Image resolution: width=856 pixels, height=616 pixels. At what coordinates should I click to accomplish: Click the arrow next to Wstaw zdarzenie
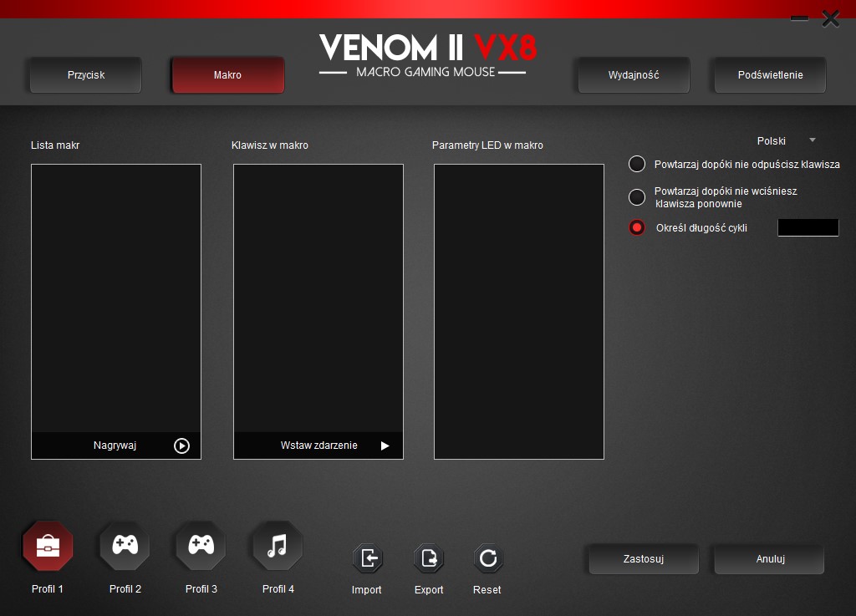pos(385,445)
